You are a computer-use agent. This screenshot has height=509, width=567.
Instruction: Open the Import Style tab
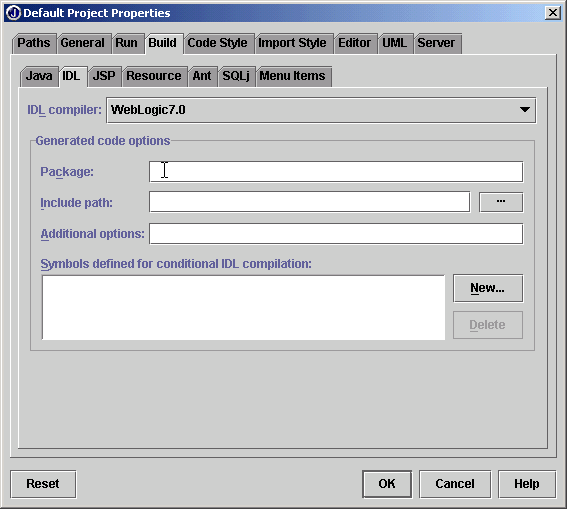(292, 43)
